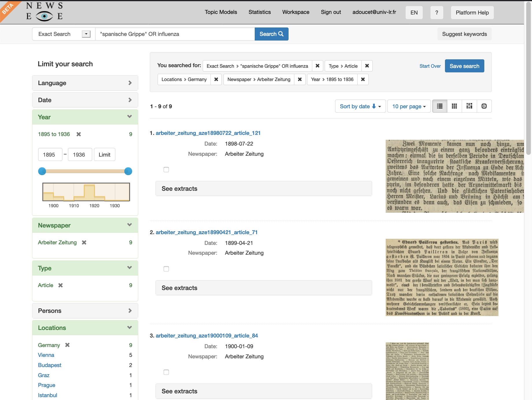The width and height of the screenshot is (532, 400).
Task: Open Topic Models in the navigation
Action: pyautogui.click(x=221, y=12)
